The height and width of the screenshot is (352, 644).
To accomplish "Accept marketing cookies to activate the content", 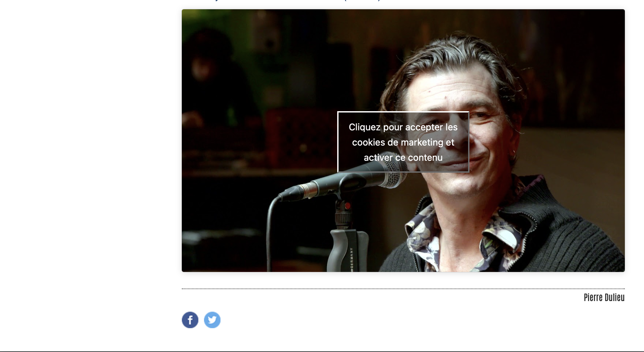I will pos(403,142).
